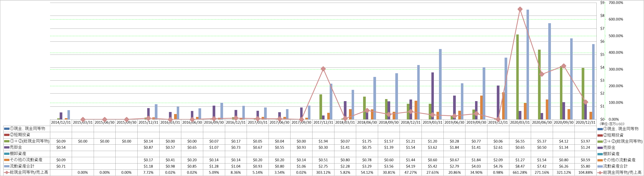Click the 300.00% secondary axis label
The image size is (644, 176).
(616, 69)
